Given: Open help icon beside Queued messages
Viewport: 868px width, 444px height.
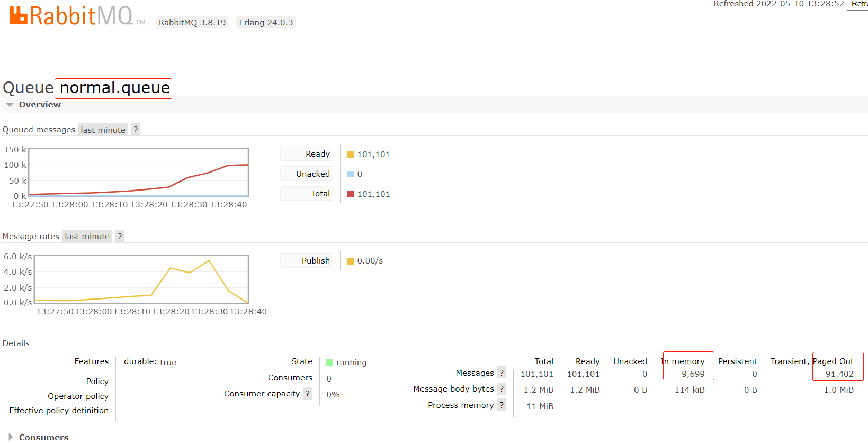Looking at the screenshot, I should click(136, 130).
